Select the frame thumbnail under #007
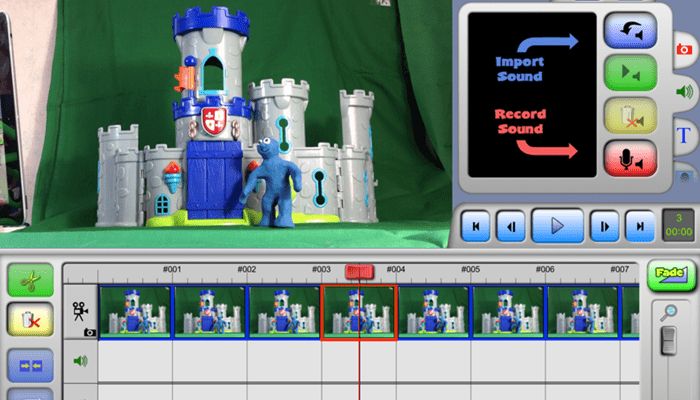 click(583, 312)
